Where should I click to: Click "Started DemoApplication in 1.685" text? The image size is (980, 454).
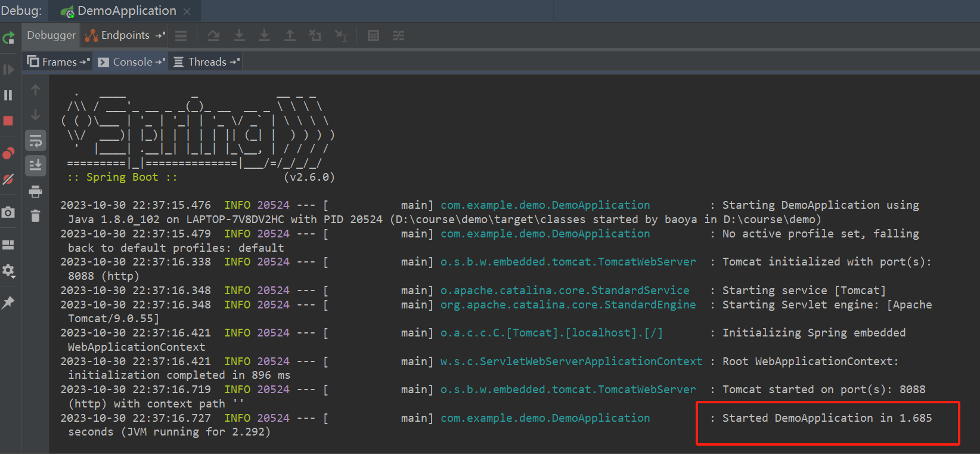point(827,418)
